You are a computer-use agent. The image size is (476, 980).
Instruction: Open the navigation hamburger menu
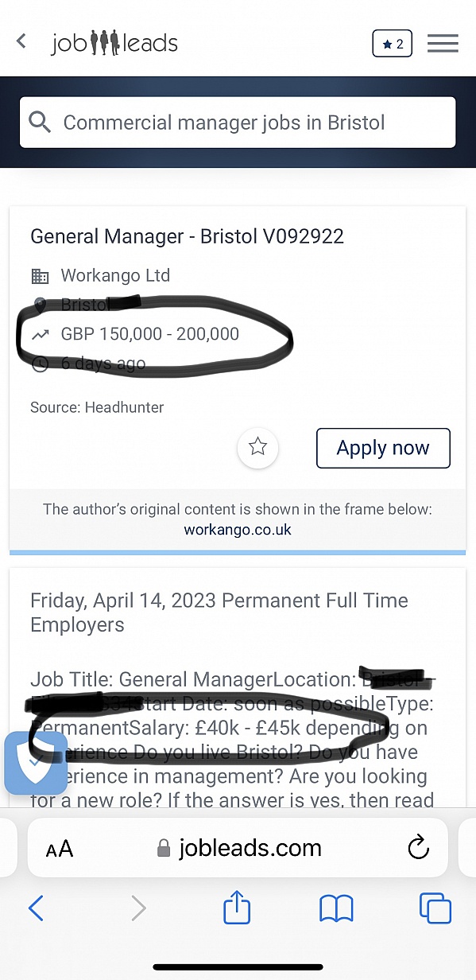point(443,43)
